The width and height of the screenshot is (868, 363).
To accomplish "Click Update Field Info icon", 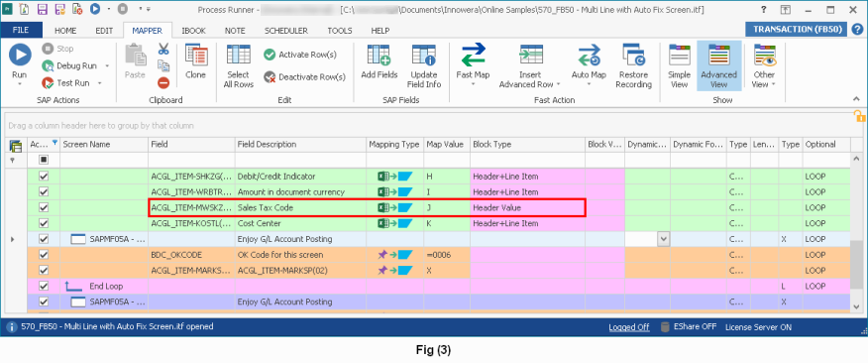I will [x=424, y=55].
